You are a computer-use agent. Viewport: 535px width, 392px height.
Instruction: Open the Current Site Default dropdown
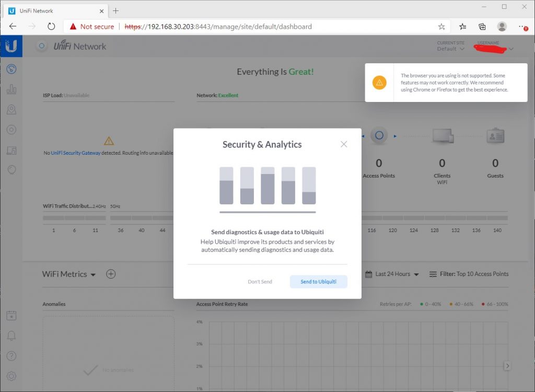click(x=450, y=49)
